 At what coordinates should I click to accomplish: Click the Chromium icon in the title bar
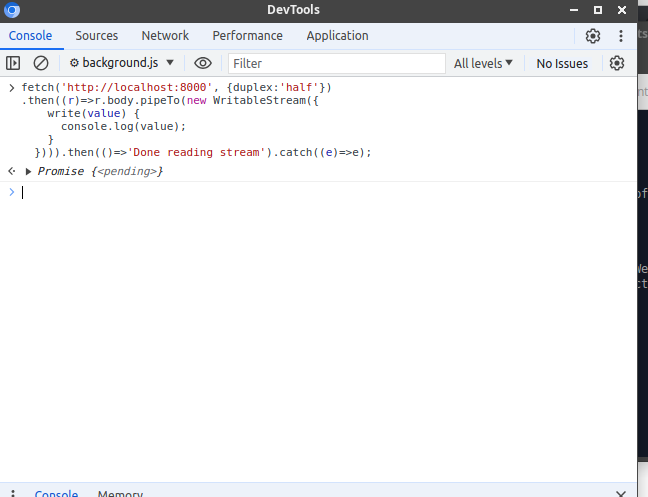[x=12, y=10]
